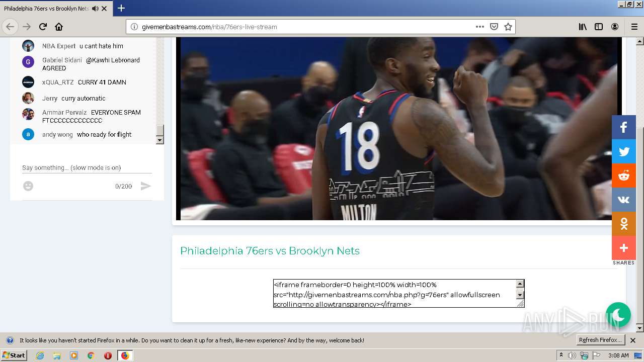Open the Firefox hamburger menu

pos(634,27)
